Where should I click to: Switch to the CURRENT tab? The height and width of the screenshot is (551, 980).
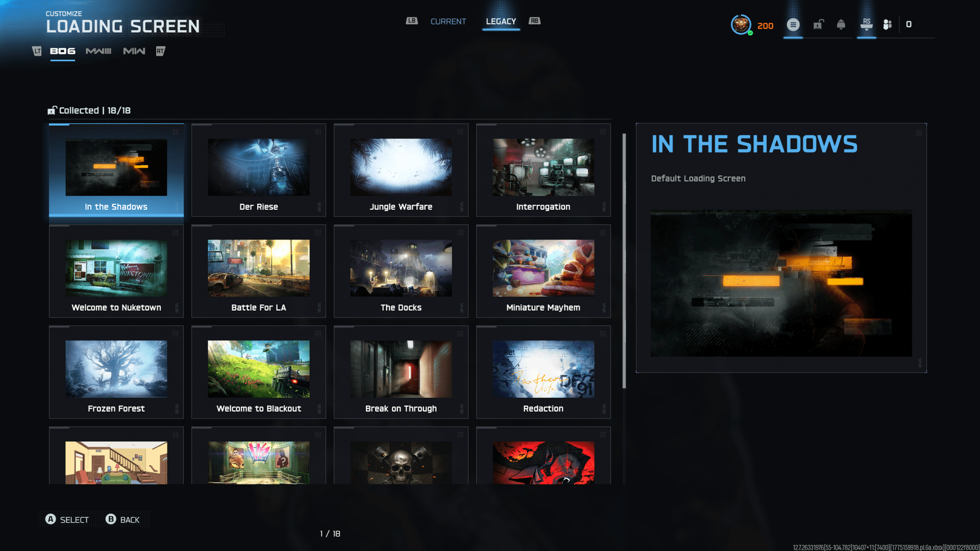pos(448,21)
